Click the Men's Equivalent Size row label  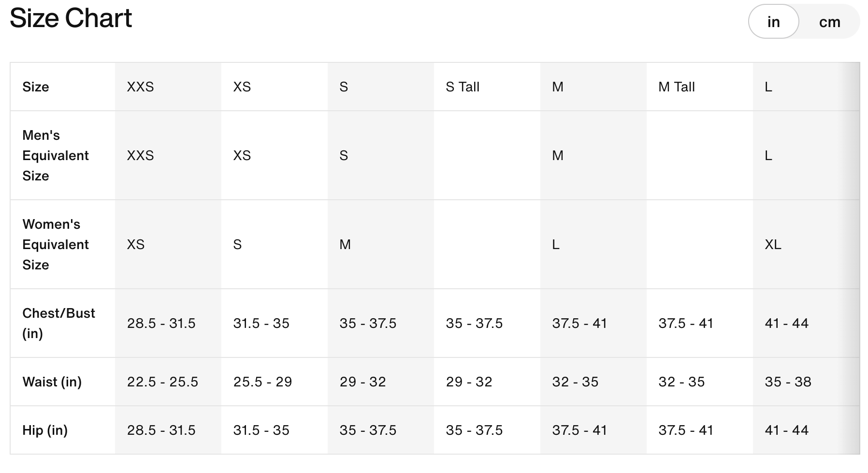pyautogui.click(x=56, y=155)
